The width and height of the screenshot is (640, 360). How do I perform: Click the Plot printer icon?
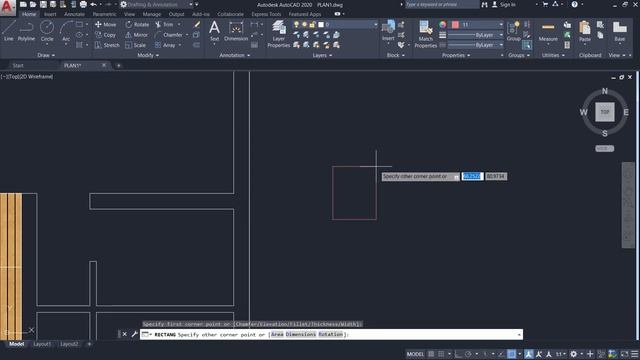point(83,4)
